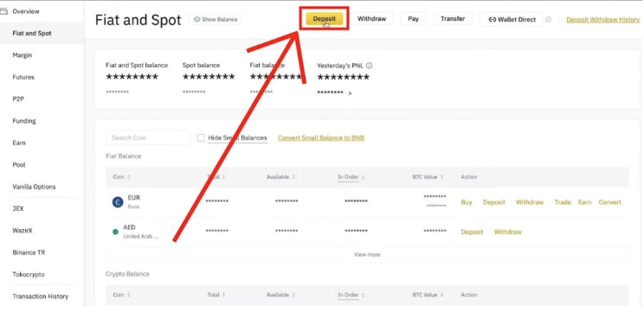Click the Withdraw button at top
Screen dimensions: 644x319
371,18
